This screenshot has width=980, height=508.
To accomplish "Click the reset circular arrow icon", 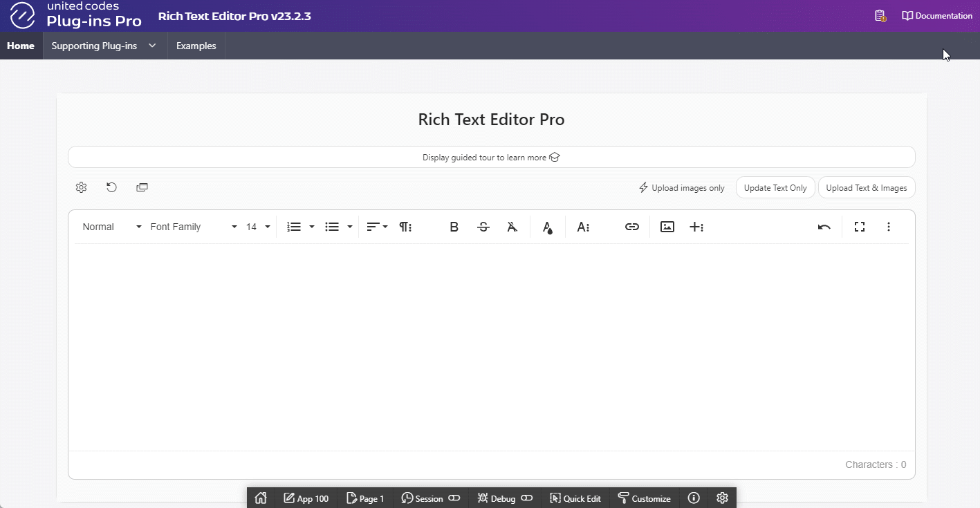I will pos(111,187).
